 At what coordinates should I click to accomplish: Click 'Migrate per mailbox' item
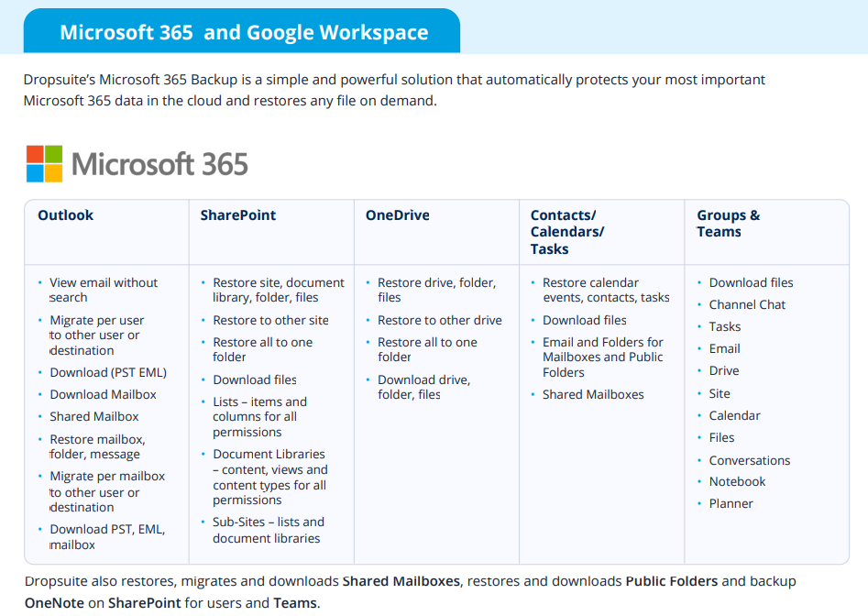(107, 491)
